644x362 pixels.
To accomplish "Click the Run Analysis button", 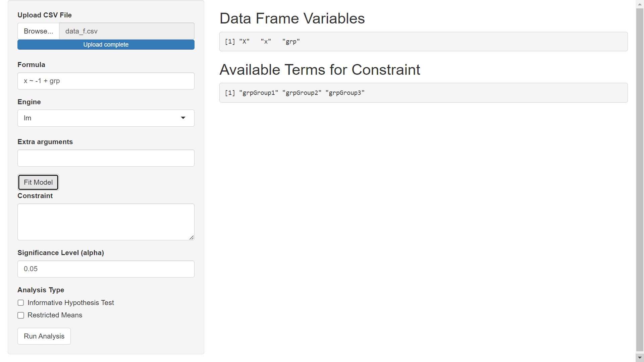I will [x=44, y=336].
